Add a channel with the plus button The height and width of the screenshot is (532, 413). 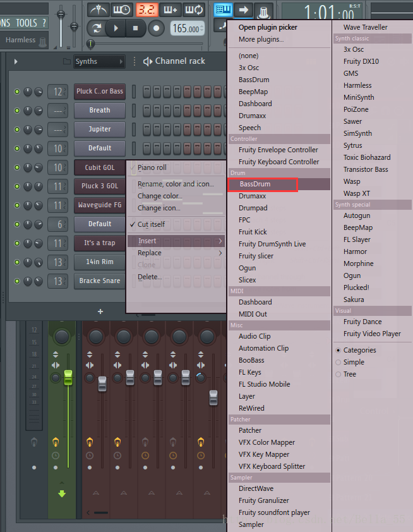click(100, 311)
